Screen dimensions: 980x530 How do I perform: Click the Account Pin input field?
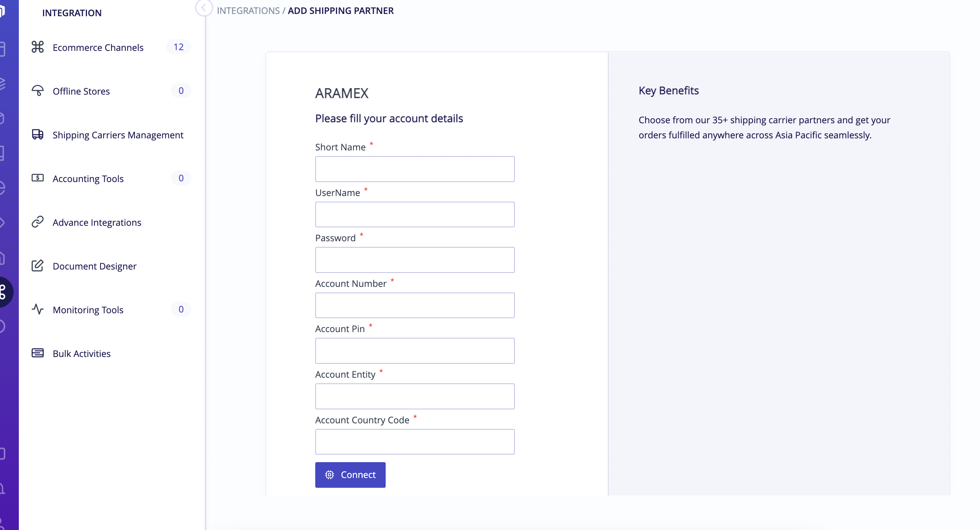[415, 351]
